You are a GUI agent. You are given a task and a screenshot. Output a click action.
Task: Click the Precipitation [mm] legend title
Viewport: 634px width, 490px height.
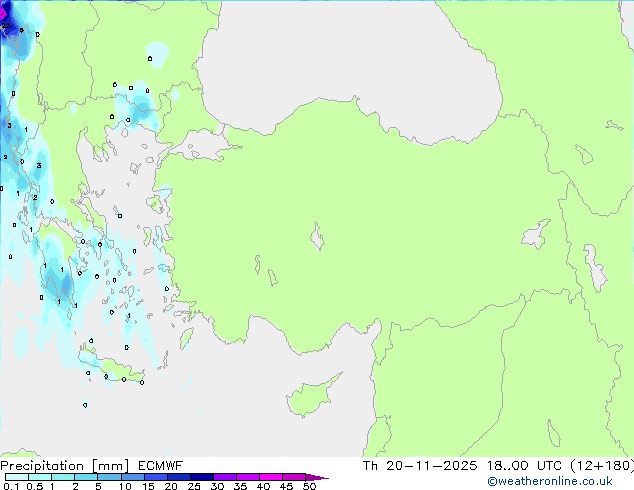(59, 466)
